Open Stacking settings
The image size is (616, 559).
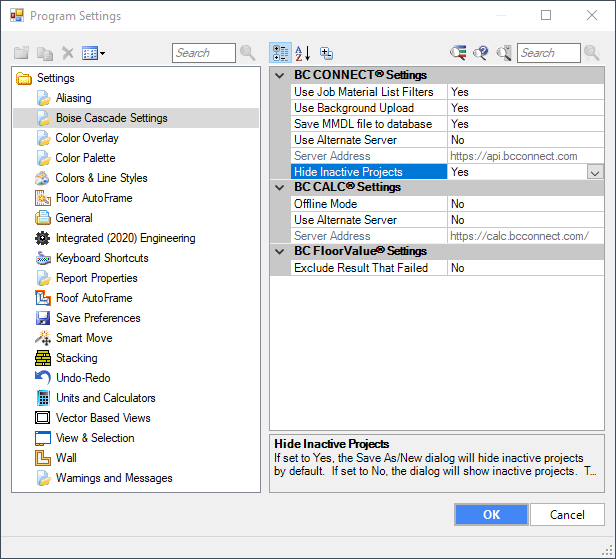click(77, 358)
